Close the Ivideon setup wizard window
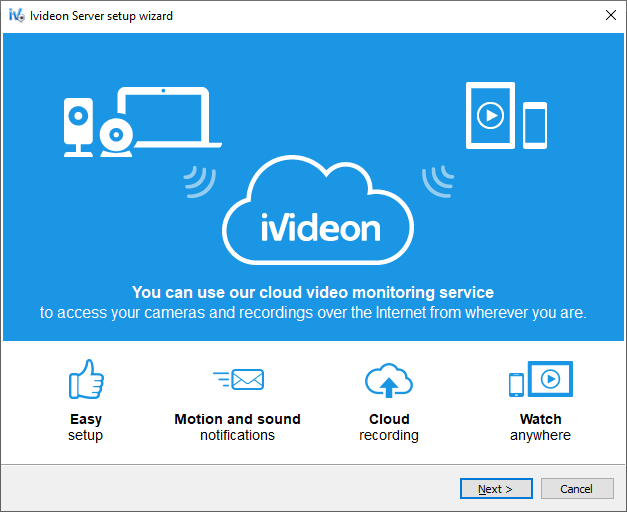This screenshot has width=627, height=512. click(611, 16)
